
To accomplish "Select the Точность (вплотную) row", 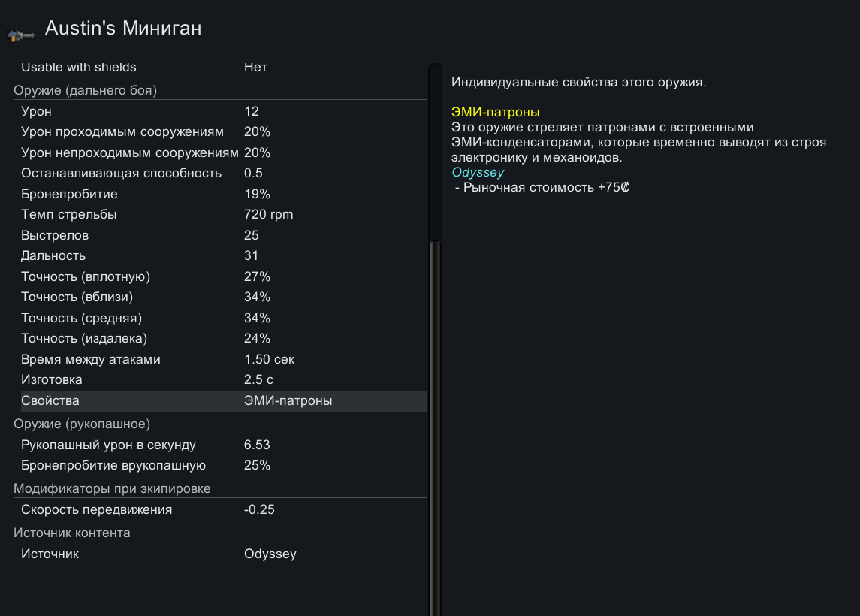I will click(x=218, y=276).
